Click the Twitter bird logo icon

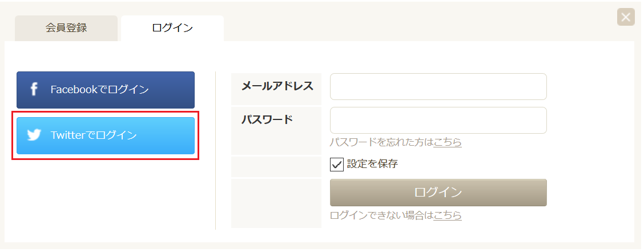coord(34,135)
